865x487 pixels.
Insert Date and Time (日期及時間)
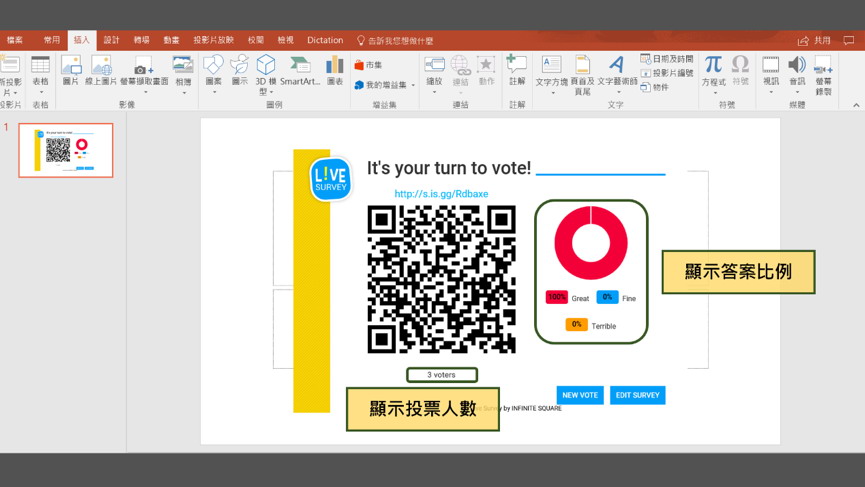(x=667, y=58)
